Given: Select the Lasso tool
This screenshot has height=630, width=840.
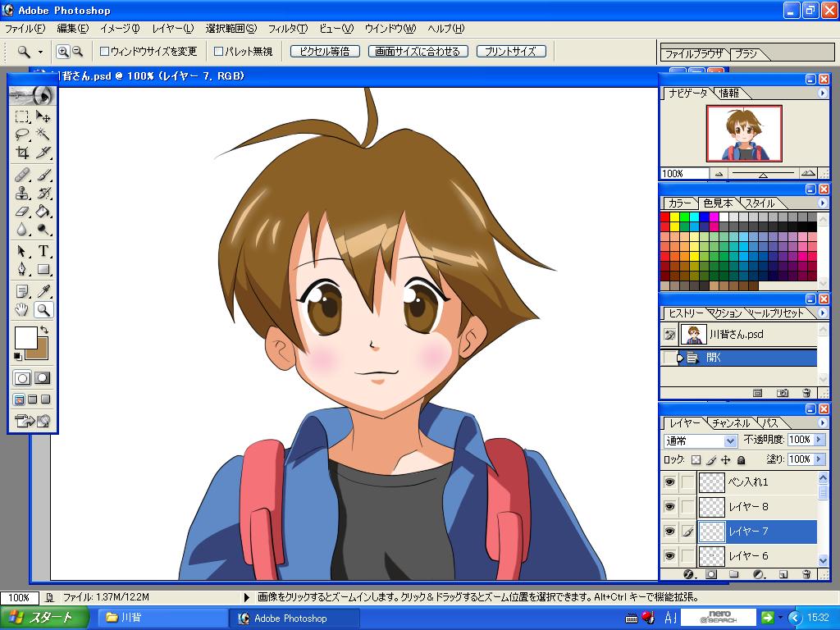Looking at the screenshot, I should [x=22, y=135].
